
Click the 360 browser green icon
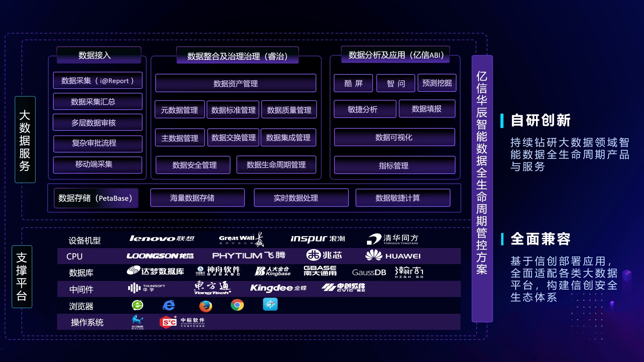point(138,305)
